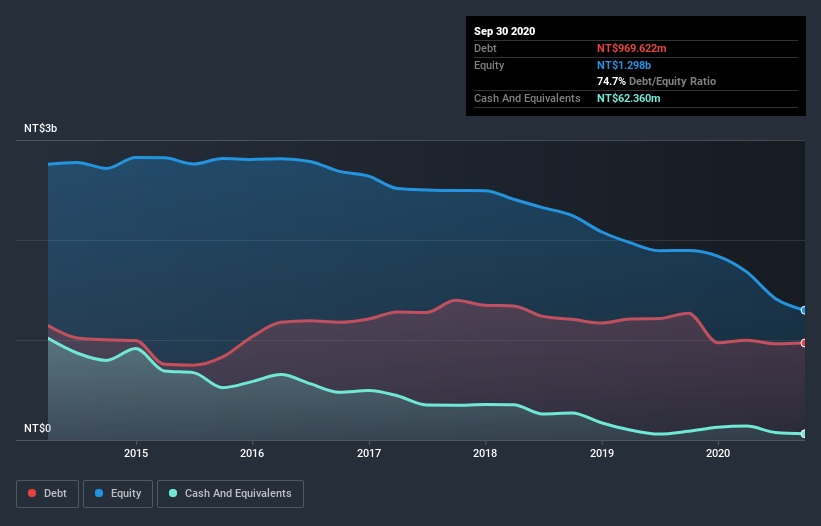This screenshot has width=821, height=526.
Task: Click the 2020 x-axis label
Action: (718, 453)
